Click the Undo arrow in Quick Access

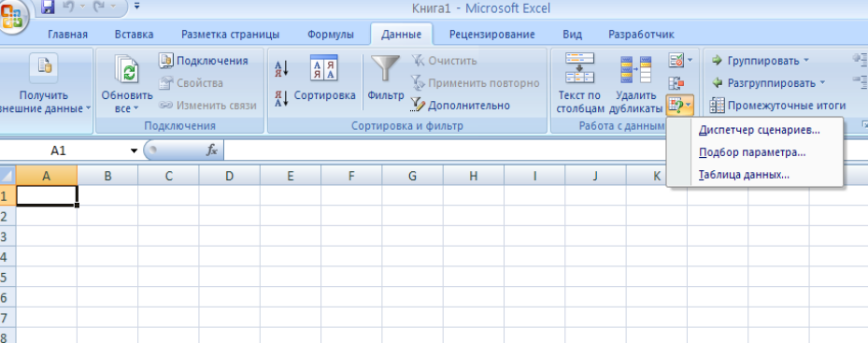69,7
